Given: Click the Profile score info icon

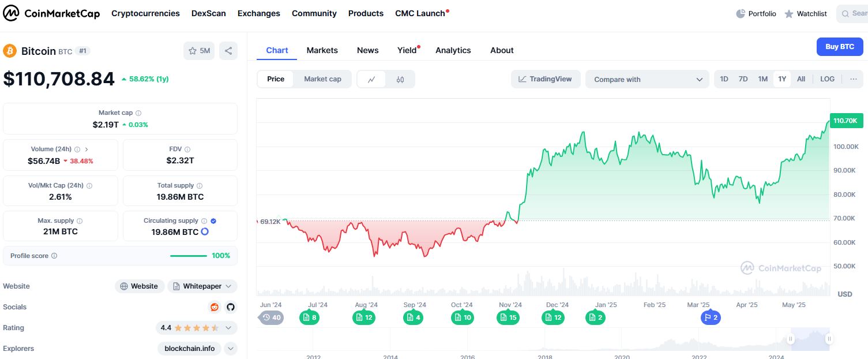Looking at the screenshot, I should click(54, 256).
